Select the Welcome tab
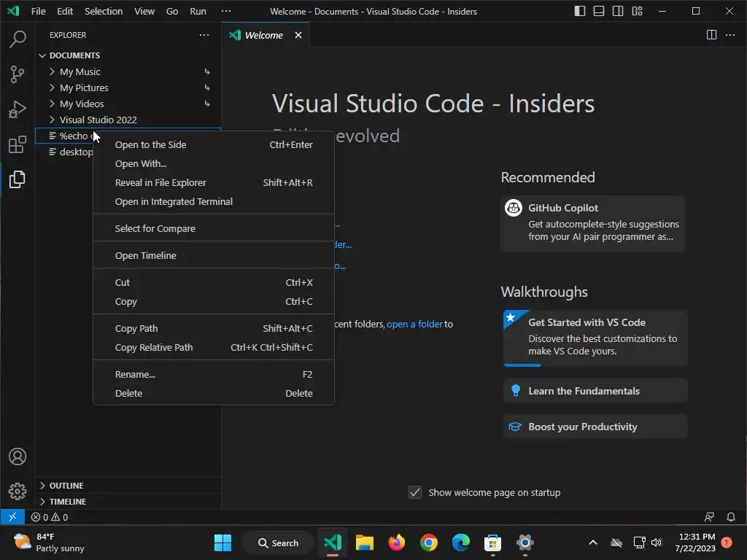747x560 pixels. pyautogui.click(x=265, y=35)
